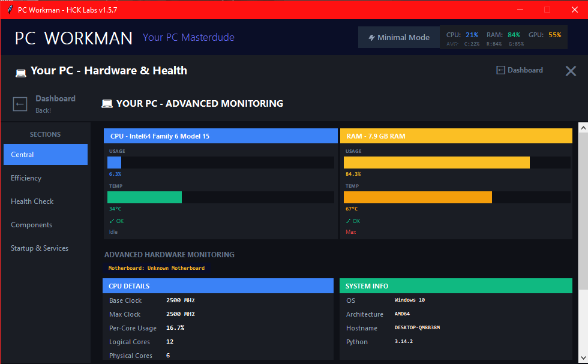Click the monitor icon next to ADVANCED MONITORING title
588x364 pixels.
107,103
